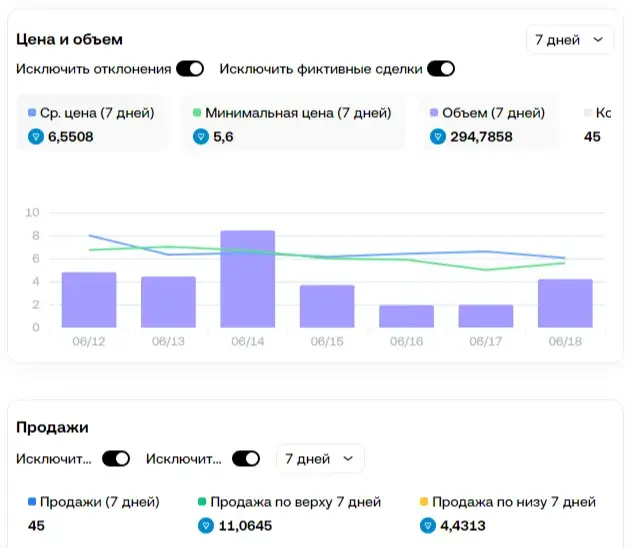Click TON icon next to 11,0645
The height and width of the screenshot is (548, 633).
tap(206, 526)
